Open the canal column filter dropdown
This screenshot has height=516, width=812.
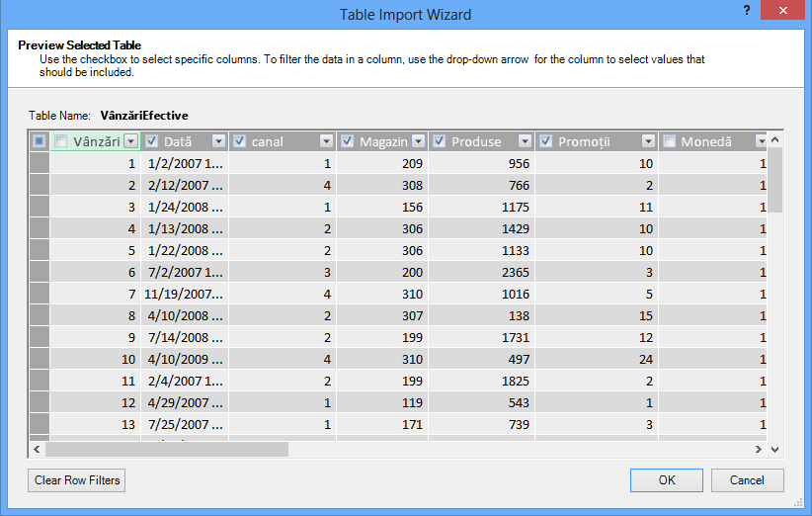tap(326, 141)
